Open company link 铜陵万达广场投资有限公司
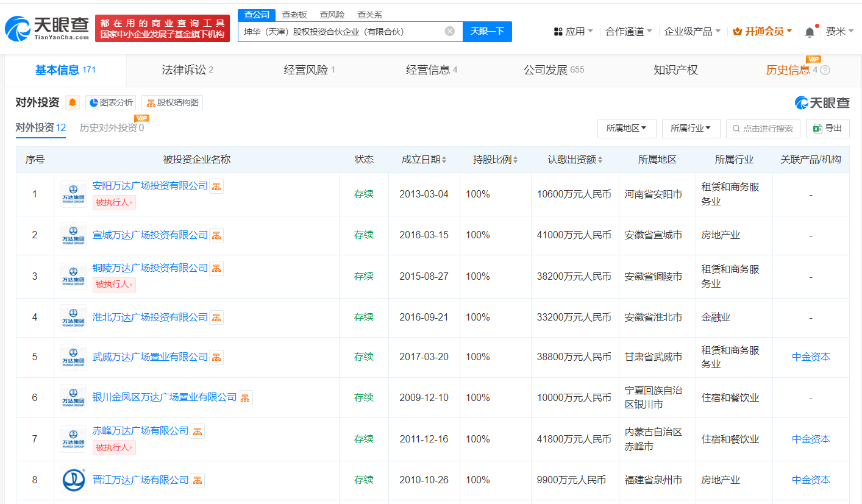Screen dimensions: 862x504 pyautogui.click(x=150, y=268)
